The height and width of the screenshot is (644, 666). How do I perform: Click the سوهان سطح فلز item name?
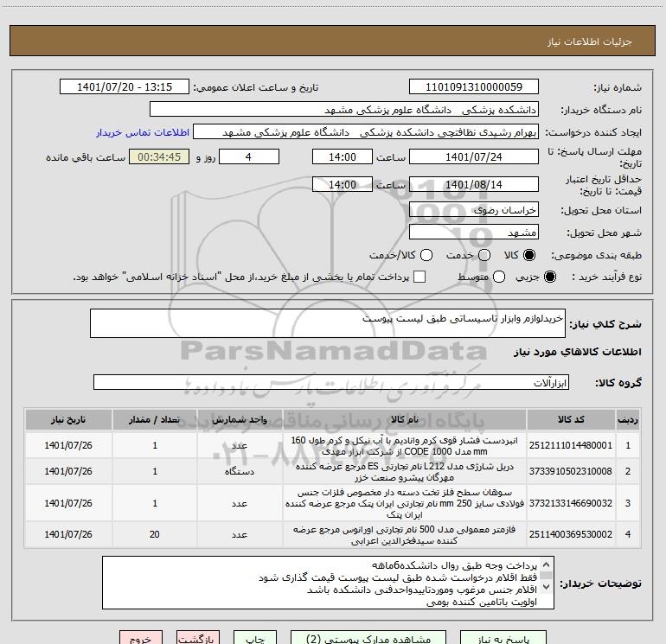(x=405, y=503)
